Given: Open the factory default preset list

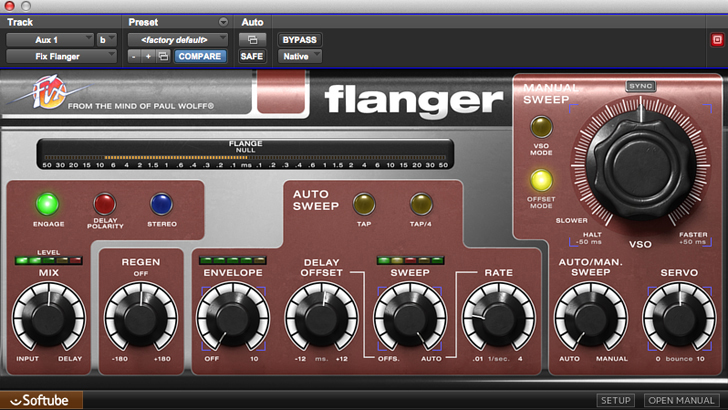Looking at the screenshot, I should coord(178,40).
